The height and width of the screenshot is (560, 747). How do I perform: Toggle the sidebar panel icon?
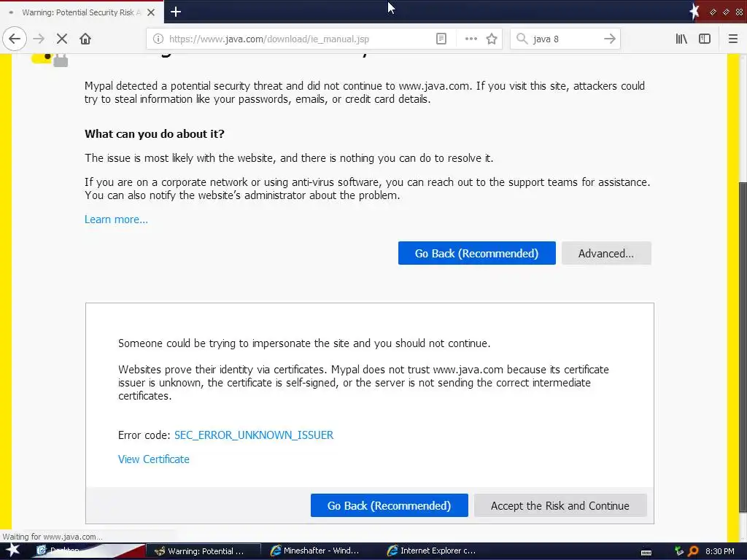[x=705, y=39]
